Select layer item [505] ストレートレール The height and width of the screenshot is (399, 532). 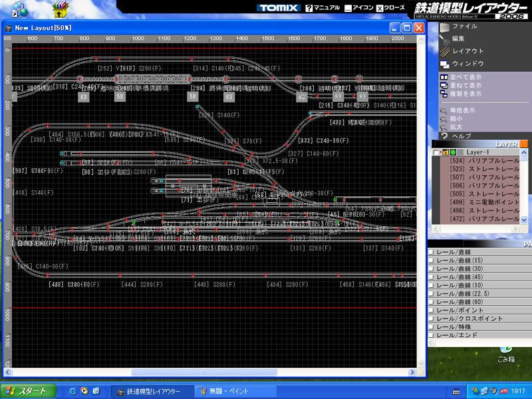click(485, 194)
